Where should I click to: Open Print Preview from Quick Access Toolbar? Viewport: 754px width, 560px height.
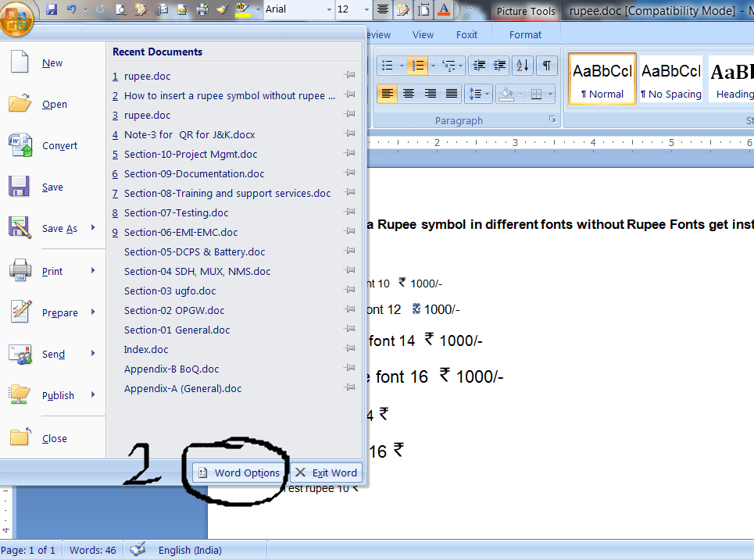[x=121, y=9]
